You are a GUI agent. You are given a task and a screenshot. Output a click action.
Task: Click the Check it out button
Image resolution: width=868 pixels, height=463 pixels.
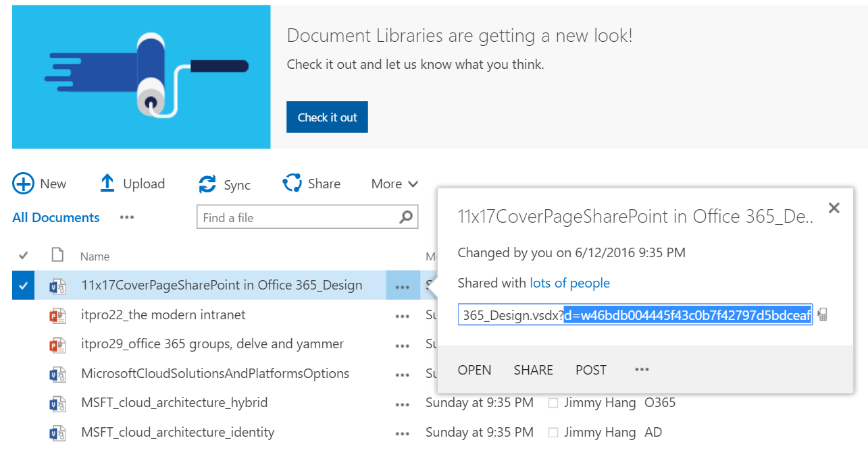click(327, 116)
